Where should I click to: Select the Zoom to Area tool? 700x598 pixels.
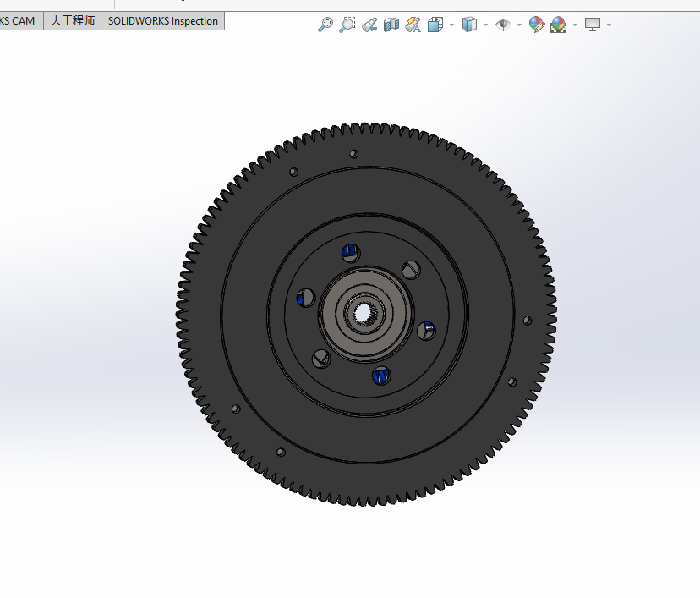[x=347, y=25]
